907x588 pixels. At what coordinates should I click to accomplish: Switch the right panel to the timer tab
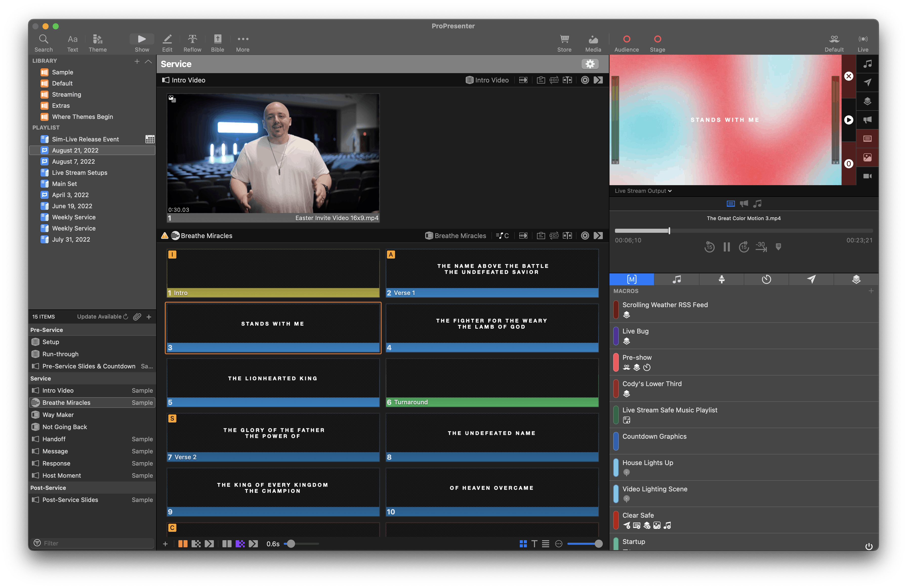click(x=766, y=279)
